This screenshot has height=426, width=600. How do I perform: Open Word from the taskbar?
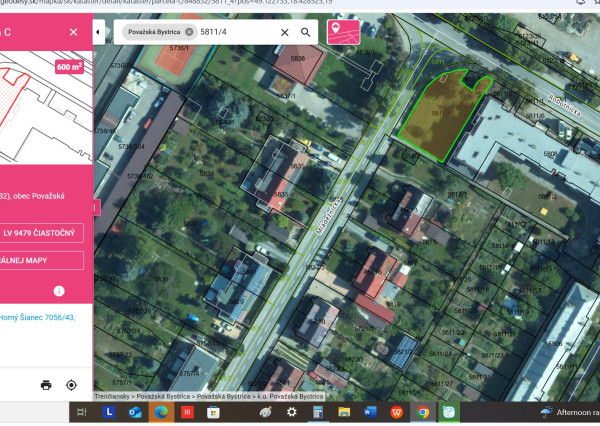click(370, 412)
